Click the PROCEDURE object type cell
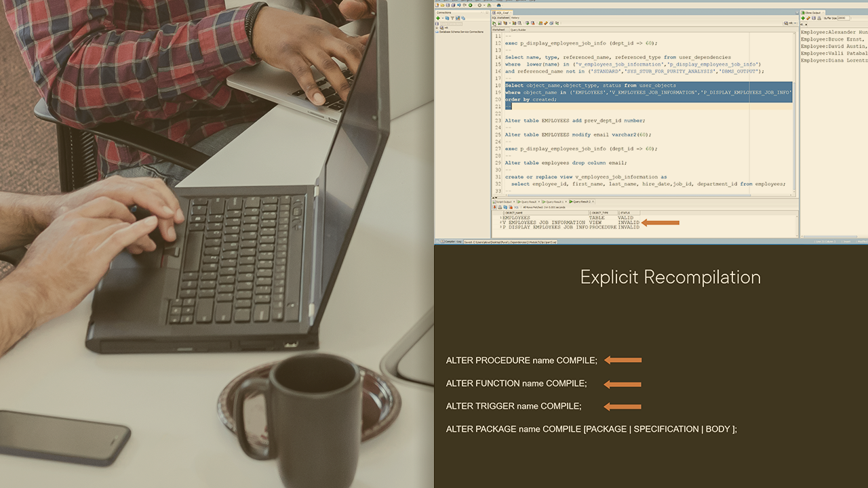The height and width of the screenshot is (488, 868). point(603,227)
